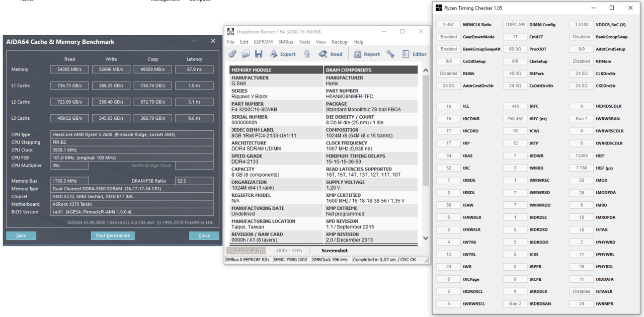Click the Motherboard field ASRock X370 Taichi

coord(132,204)
